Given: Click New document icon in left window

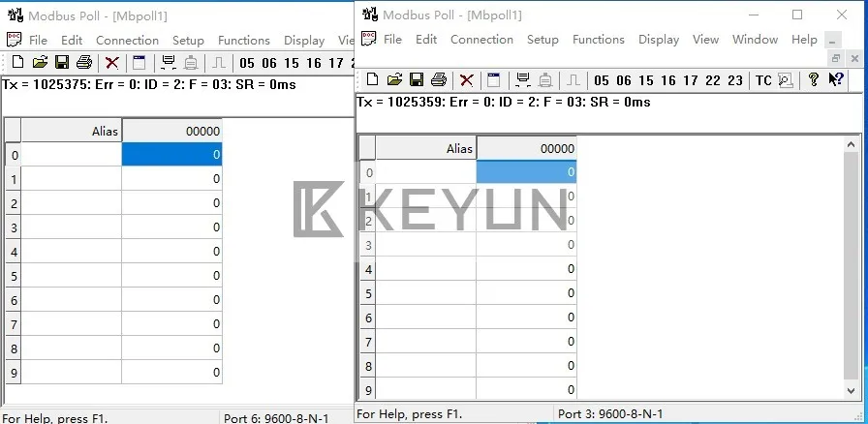Looking at the screenshot, I should pyautogui.click(x=17, y=63).
